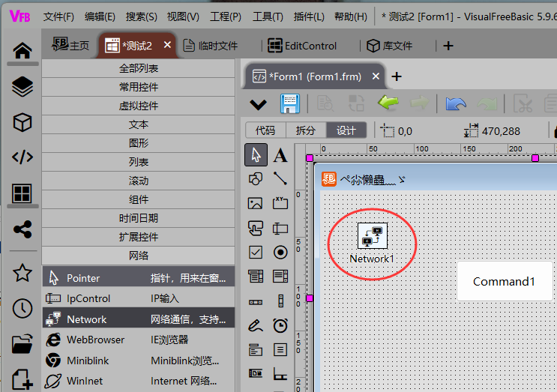Click the save floppy disk icon
The height and width of the screenshot is (392, 557).
pyautogui.click(x=290, y=103)
